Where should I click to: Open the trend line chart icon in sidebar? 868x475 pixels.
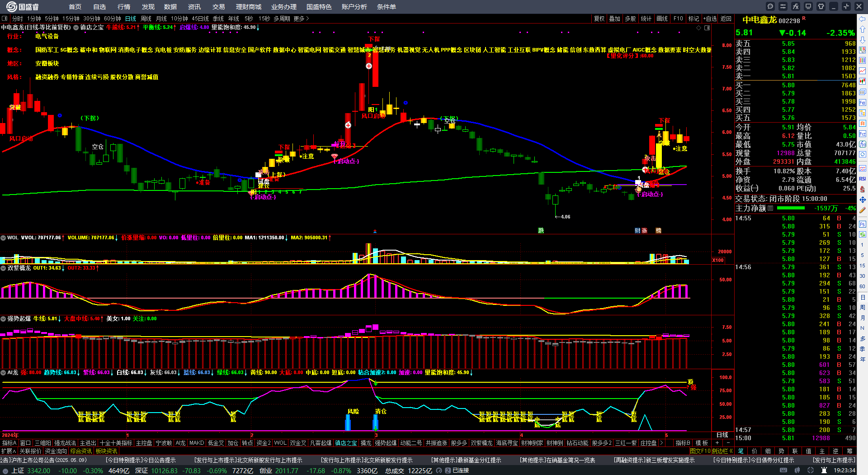(863, 71)
